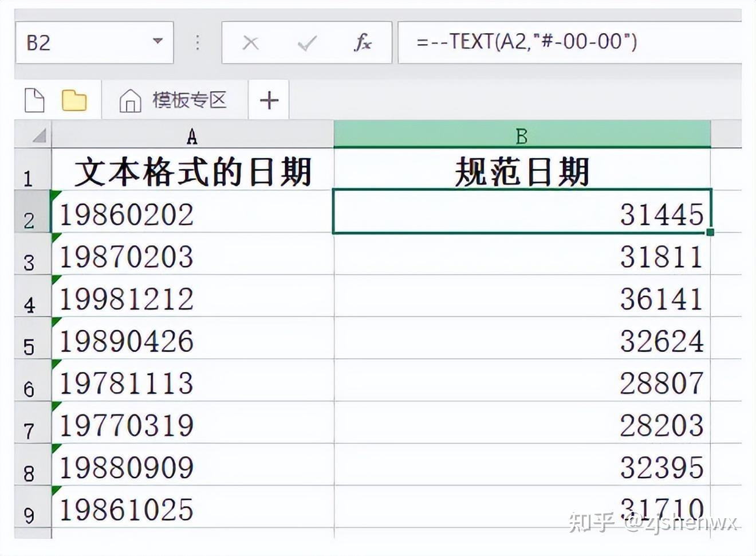The width and height of the screenshot is (756, 556).
Task: Click the home icon in 模板专区 tab
Action: click(x=130, y=101)
